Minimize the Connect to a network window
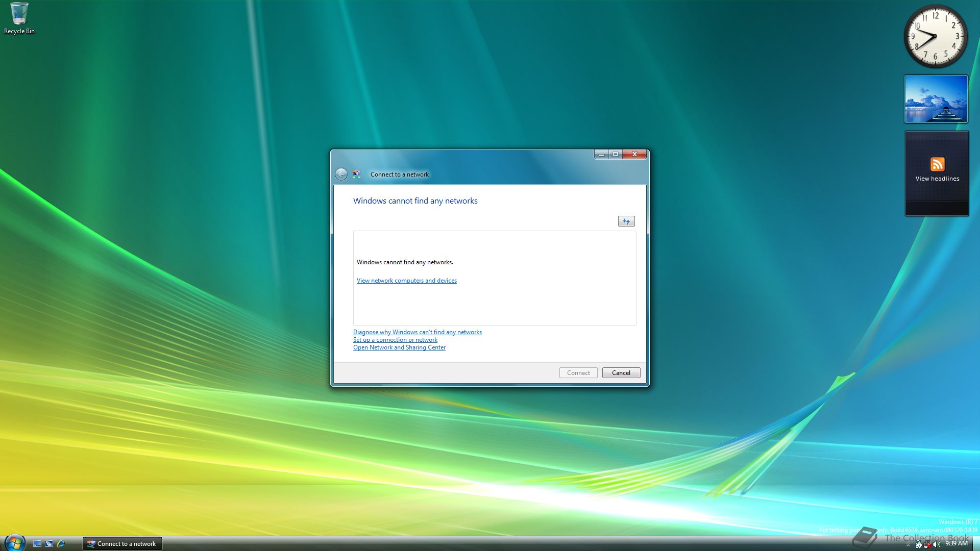The height and width of the screenshot is (551, 980). point(602,154)
